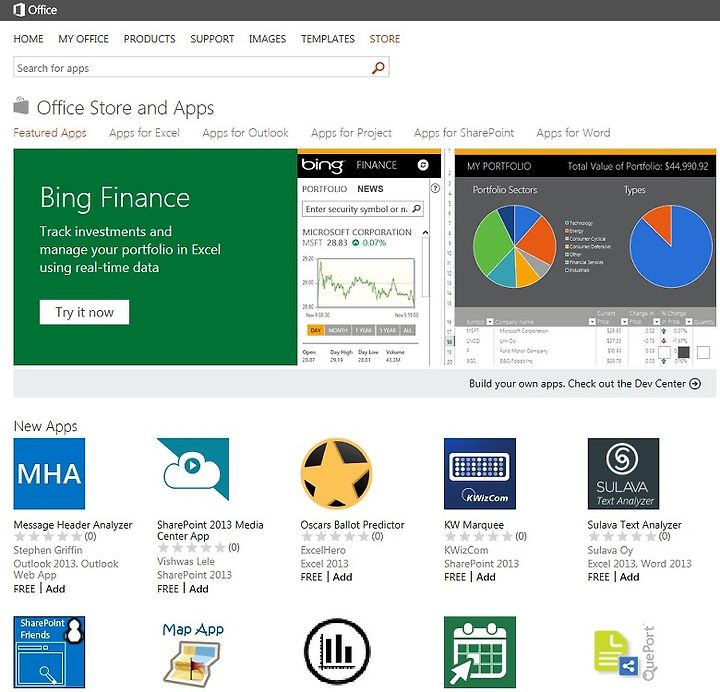Select the Apps for Word tab

[573, 133]
